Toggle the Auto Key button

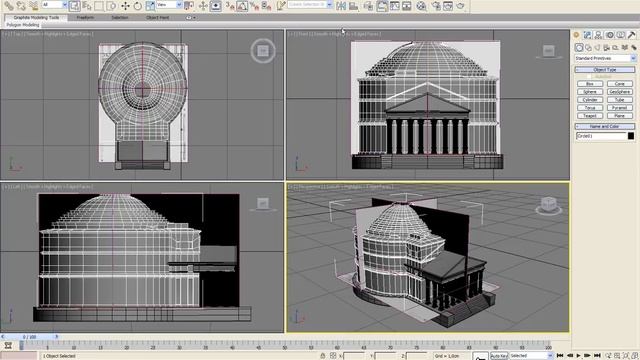[499, 356]
